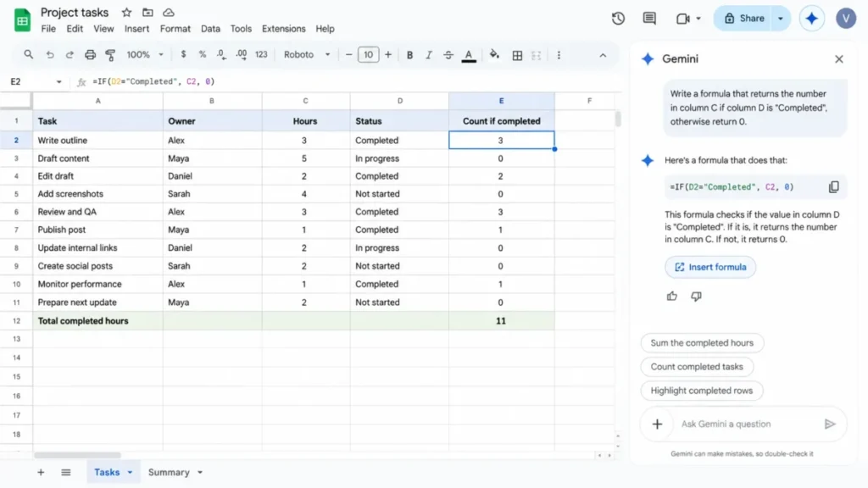Open the zoom 100% dropdown
Image resolution: width=868 pixels, height=488 pixels.
(x=145, y=54)
